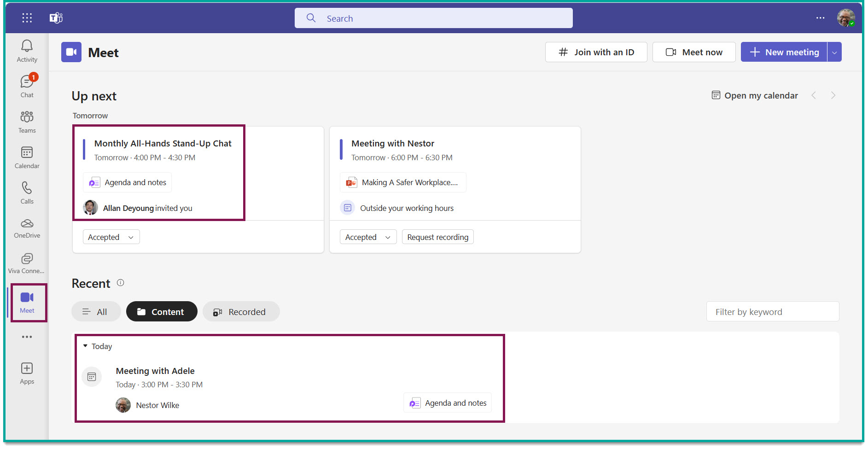Open Chat with the unread notification badge

[x=27, y=85]
